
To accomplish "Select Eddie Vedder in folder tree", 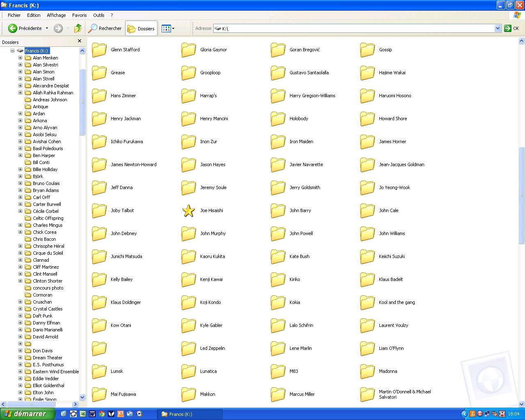I will [46, 379].
